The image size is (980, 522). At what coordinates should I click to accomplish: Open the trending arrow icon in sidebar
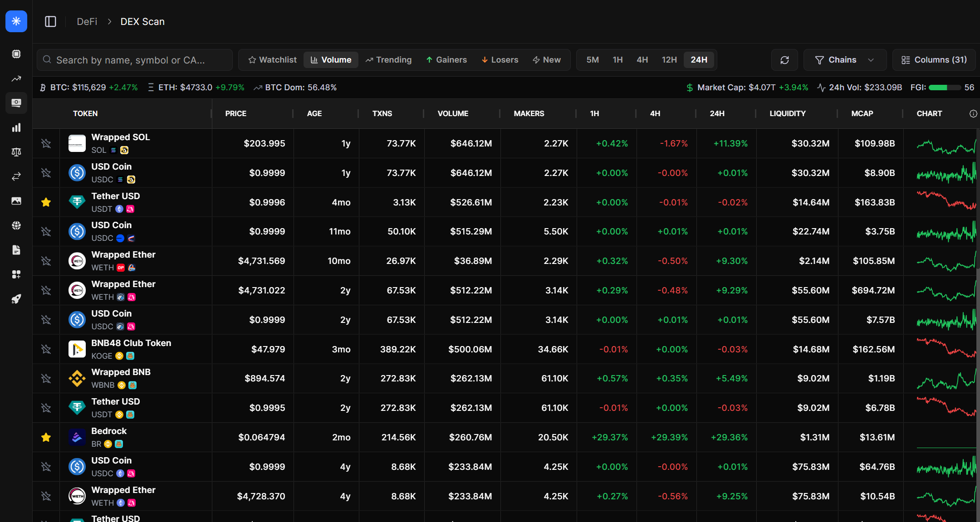tap(16, 79)
